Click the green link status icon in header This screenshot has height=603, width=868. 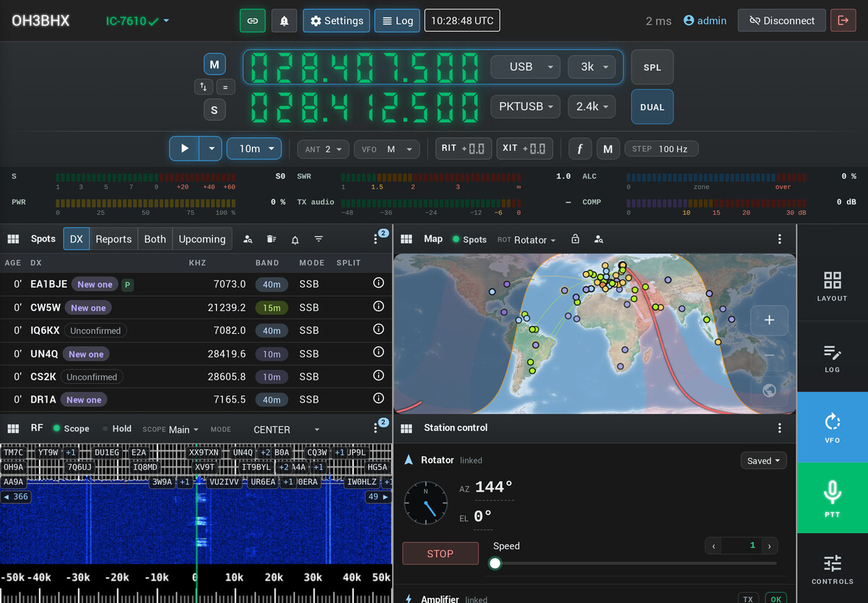[x=252, y=21]
